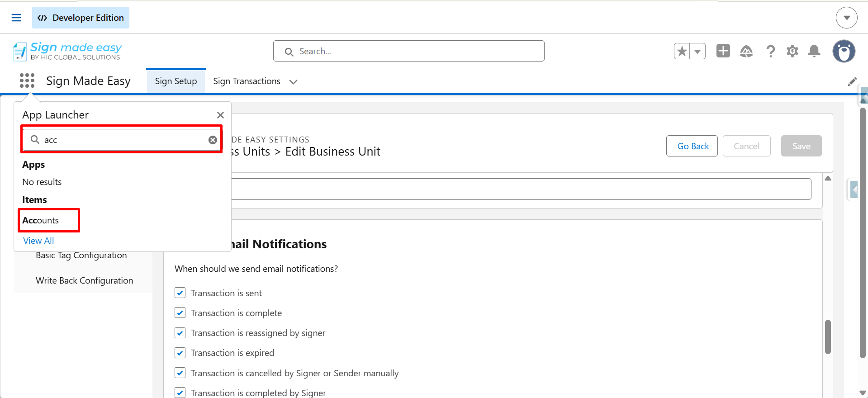The width and height of the screenshot is (868, 398).
Task: Close the App Launcher popup
Action: (220, 115)
